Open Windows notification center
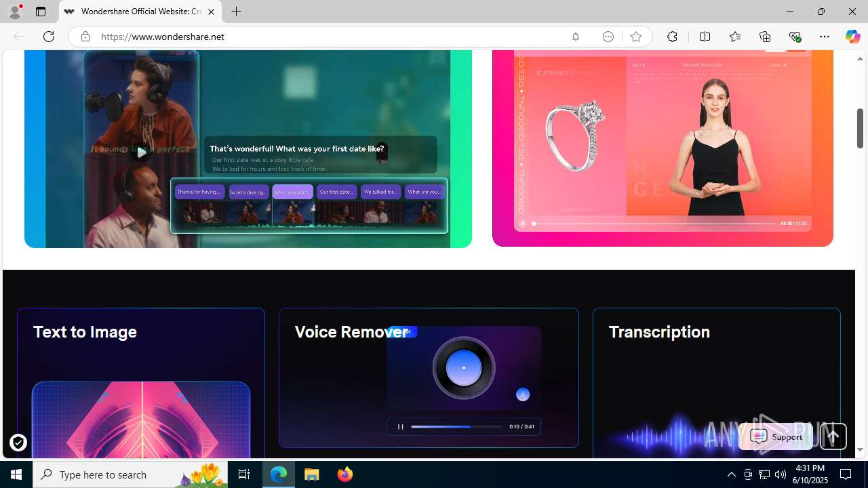This screenshot has height=488, width=868. pyautogui.click(x=846, y=474)
